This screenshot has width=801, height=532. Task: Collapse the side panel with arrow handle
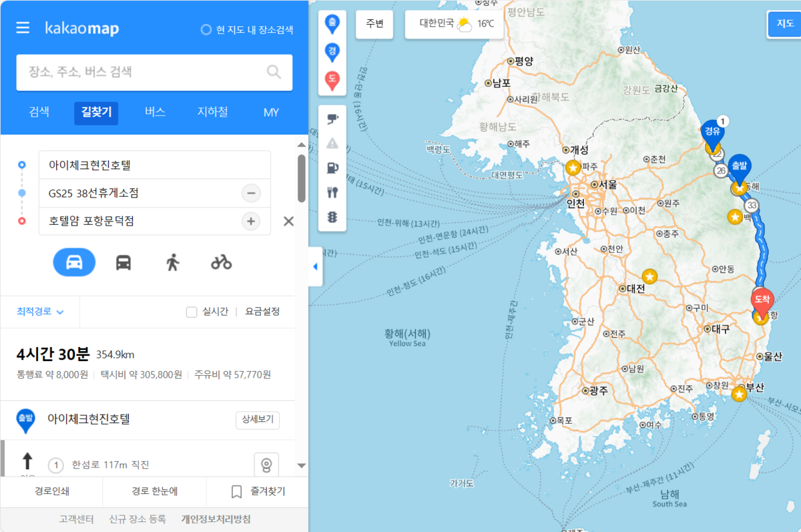315,266
